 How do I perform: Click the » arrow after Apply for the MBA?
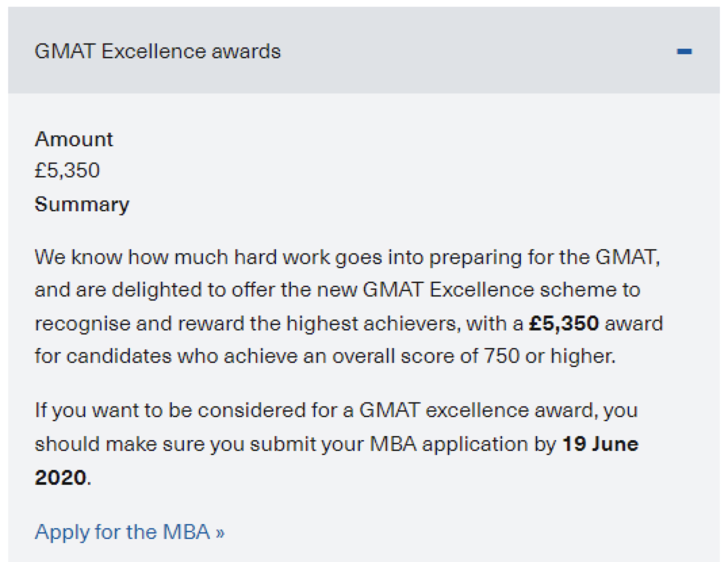click(x=220, y=532)
